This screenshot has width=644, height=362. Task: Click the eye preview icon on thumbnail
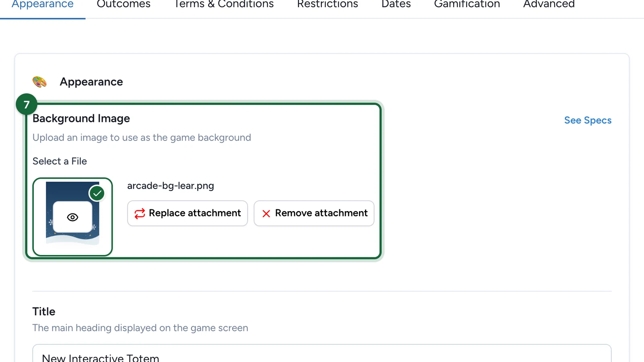pyautogui.click(x=72, y=217)
